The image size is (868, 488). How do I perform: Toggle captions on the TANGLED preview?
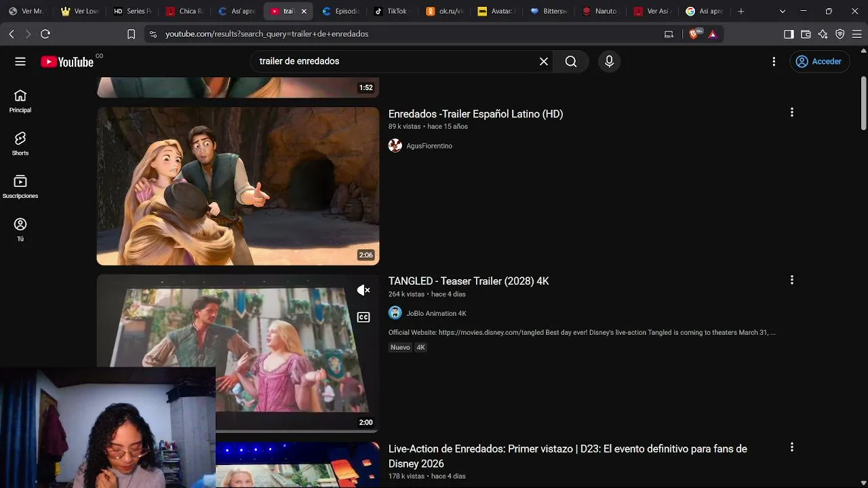coord(363,317)
